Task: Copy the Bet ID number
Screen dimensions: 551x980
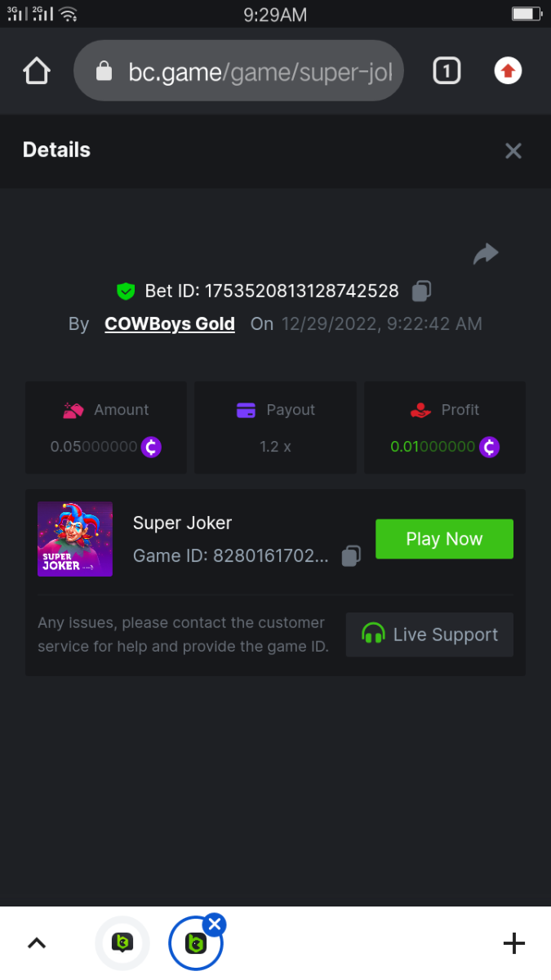Action: (x=421, y=291)
